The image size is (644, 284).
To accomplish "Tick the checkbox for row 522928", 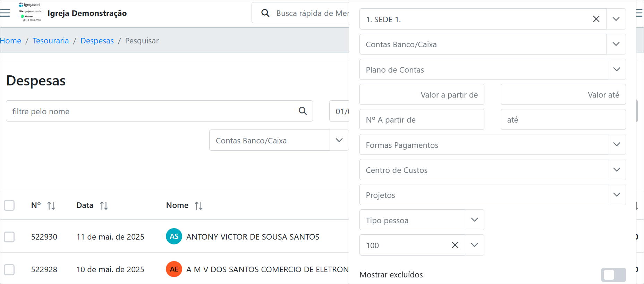I will tap(9, 269).
